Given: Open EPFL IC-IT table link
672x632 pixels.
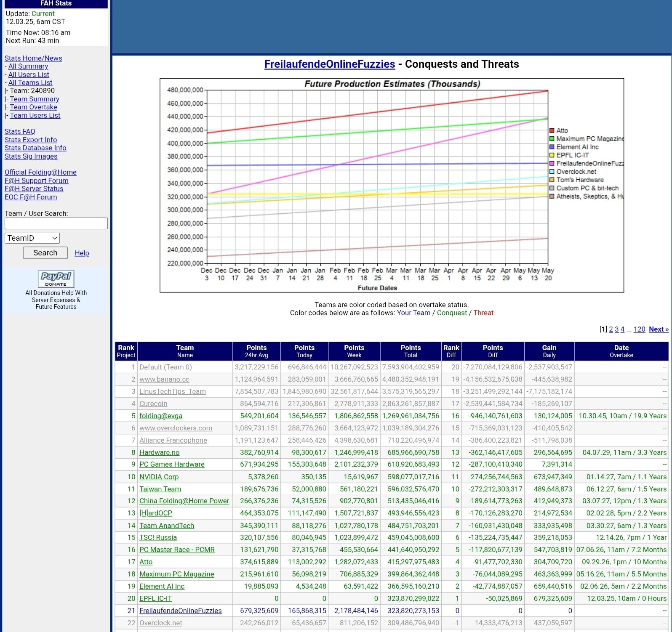Looking at the screenshot, I should (x=155, y=598).
